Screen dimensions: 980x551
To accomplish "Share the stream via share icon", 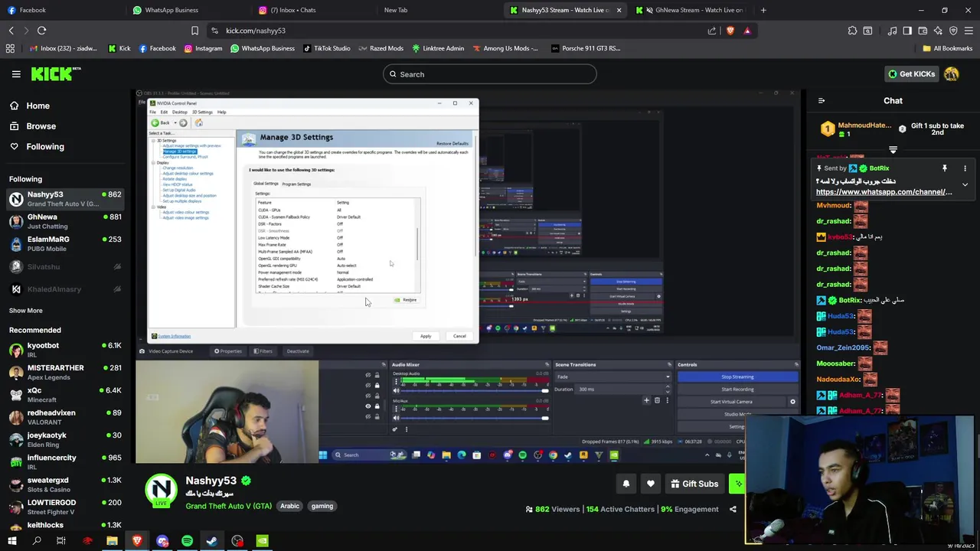I will [x=733, y=509].
